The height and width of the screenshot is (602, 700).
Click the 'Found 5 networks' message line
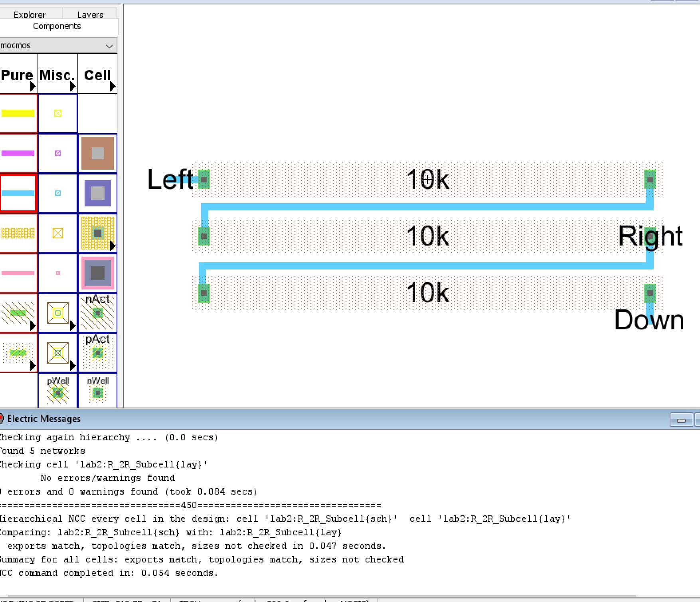coord(42,451)
